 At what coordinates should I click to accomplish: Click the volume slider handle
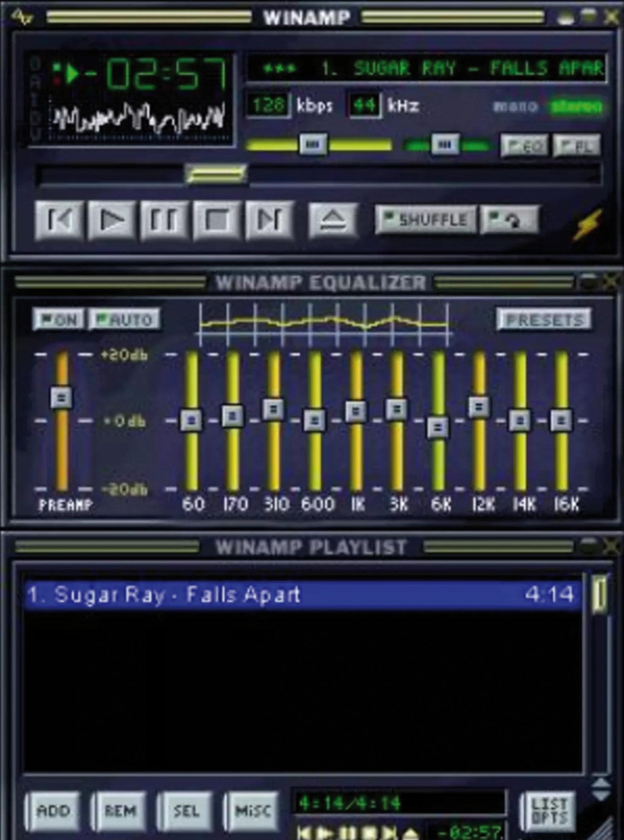pos(313,145)
